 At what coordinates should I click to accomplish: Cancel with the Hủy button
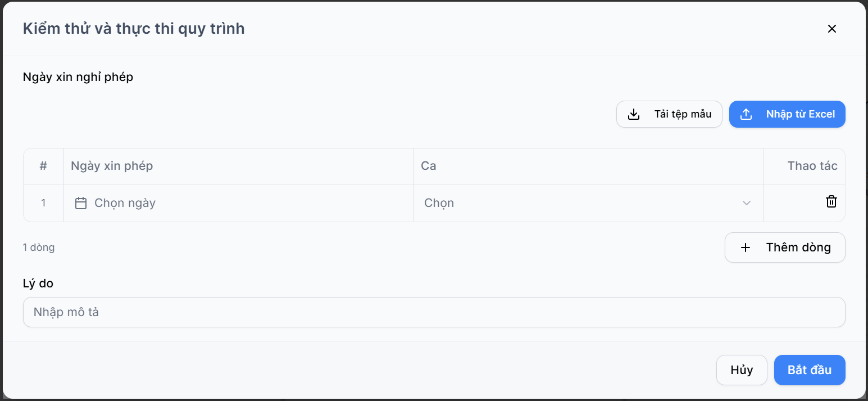742,370
